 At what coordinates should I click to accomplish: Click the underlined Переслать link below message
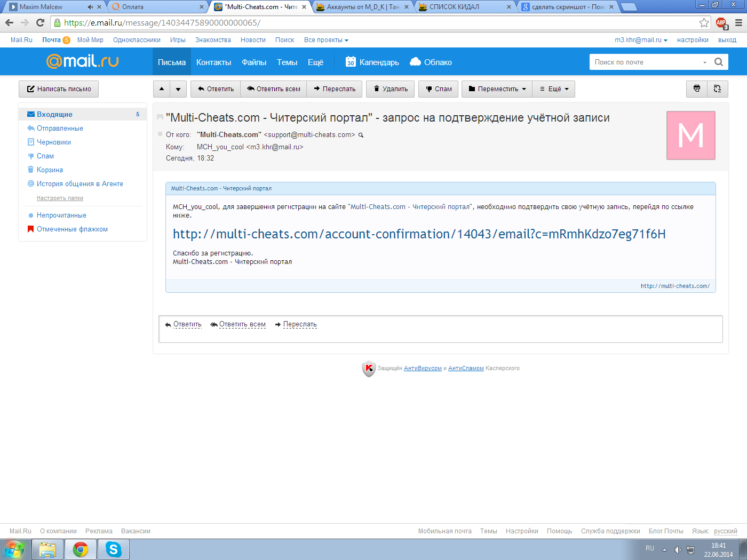click(x=300, y=324)
